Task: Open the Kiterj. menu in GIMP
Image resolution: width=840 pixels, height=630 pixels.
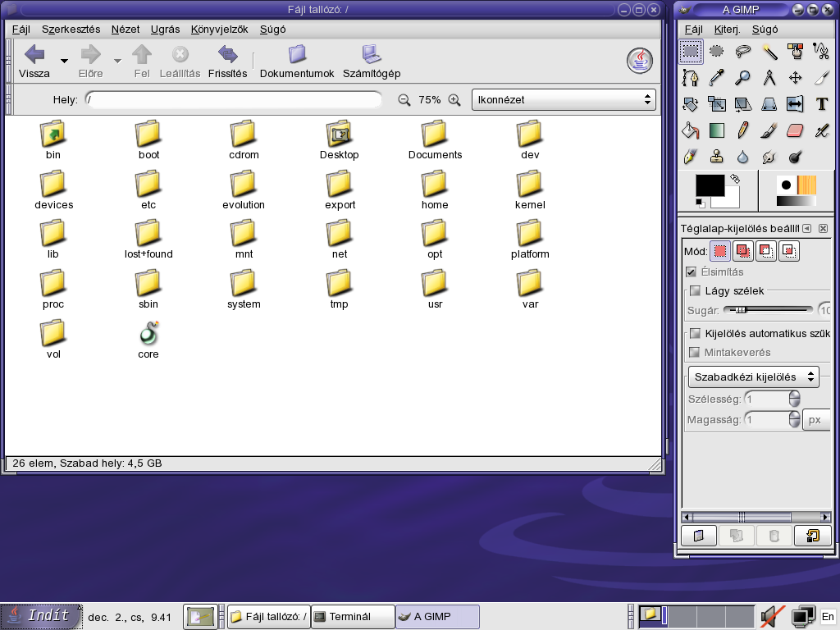Action: coord(727,30)
